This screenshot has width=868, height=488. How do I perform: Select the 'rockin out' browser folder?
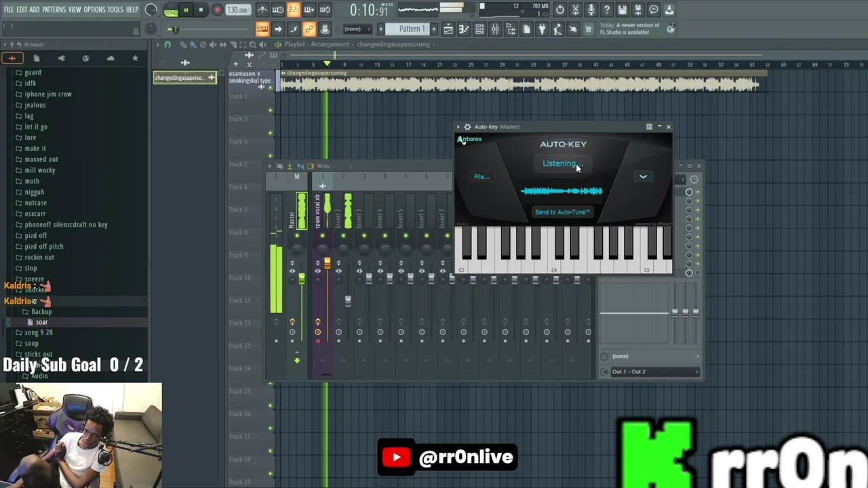point(39,258)
